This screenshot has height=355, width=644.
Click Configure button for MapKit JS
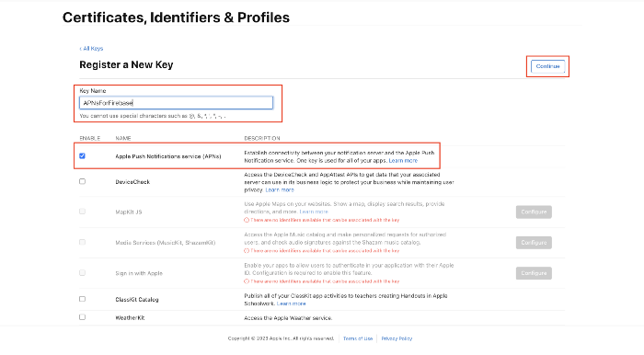point(534,212)
